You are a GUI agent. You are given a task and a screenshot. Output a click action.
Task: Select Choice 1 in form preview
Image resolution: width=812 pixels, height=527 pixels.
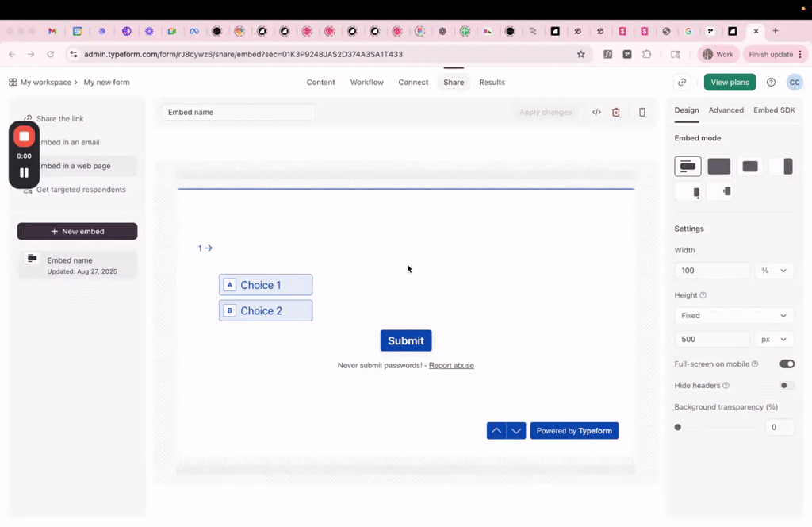[266, 285]
